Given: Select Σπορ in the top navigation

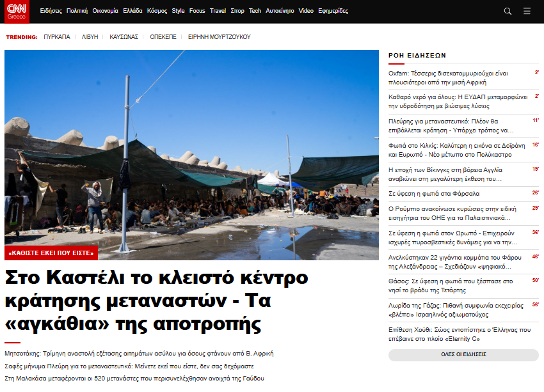Looking at the screenshot, I should pyautogui.click(x=237, y=11).
